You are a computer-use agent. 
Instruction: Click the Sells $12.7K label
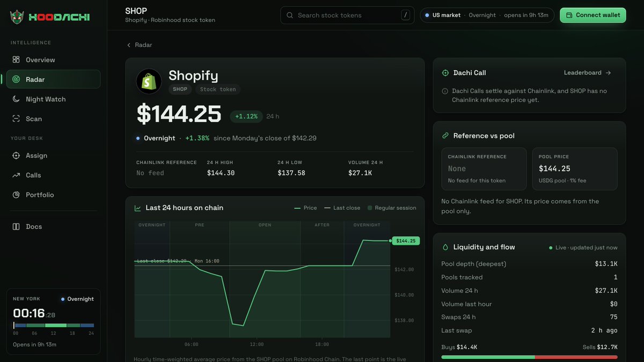pos(600,347)
